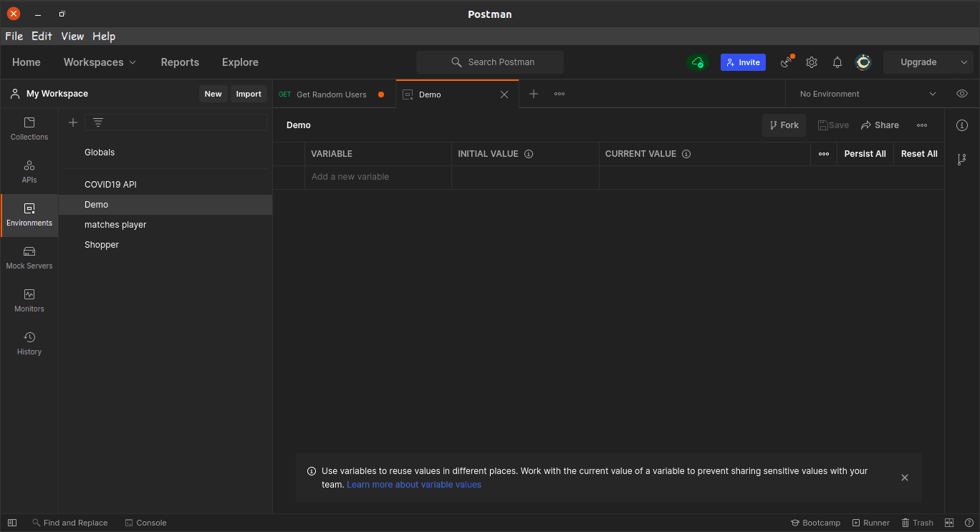Image resolution: width=980 pixels, height=532 pixels.
Task: Open the Reports page
Action: pyautogui.click(x=180, y=62)
